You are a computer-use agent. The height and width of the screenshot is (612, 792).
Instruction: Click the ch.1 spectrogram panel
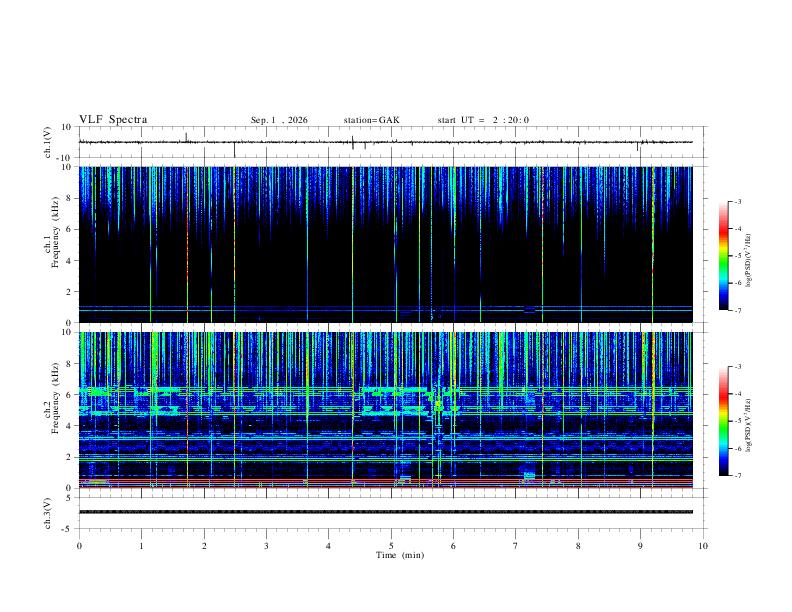385,244
